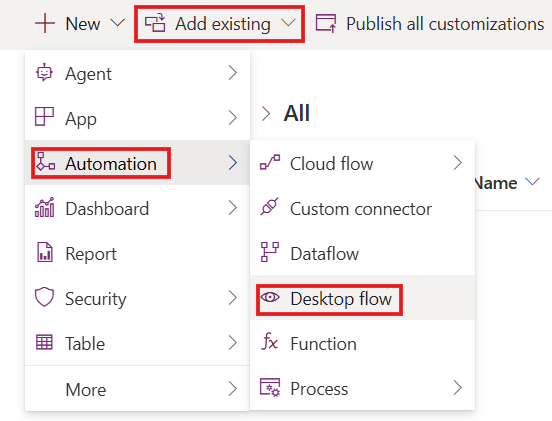This screenshot has width=552, height=421.
Task: Open the Name column sort dropdown
Action: [x=532, y=182]
